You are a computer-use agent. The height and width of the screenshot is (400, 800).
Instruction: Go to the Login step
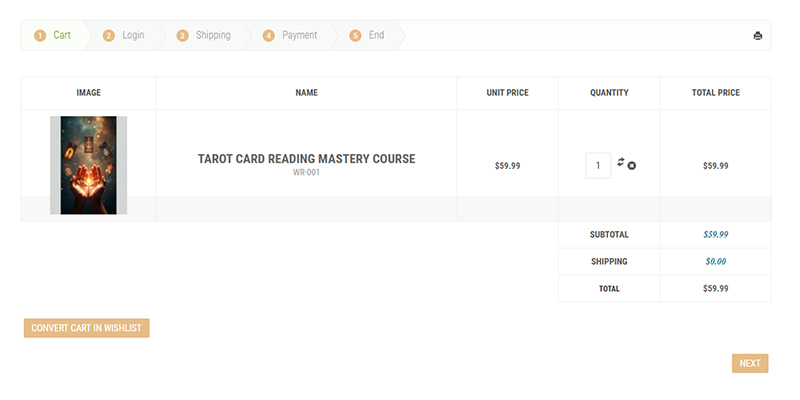point(133,35)
